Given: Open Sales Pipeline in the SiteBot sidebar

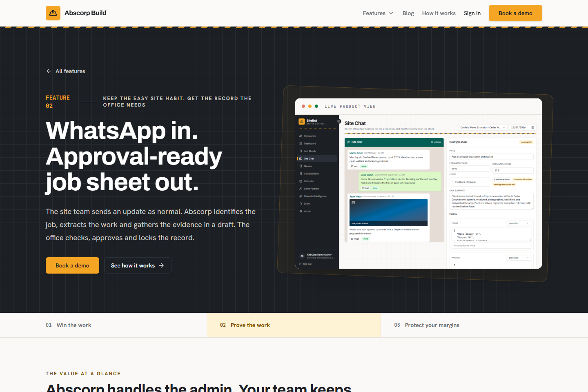Looking at the screenshot, I should click(317, 189).
